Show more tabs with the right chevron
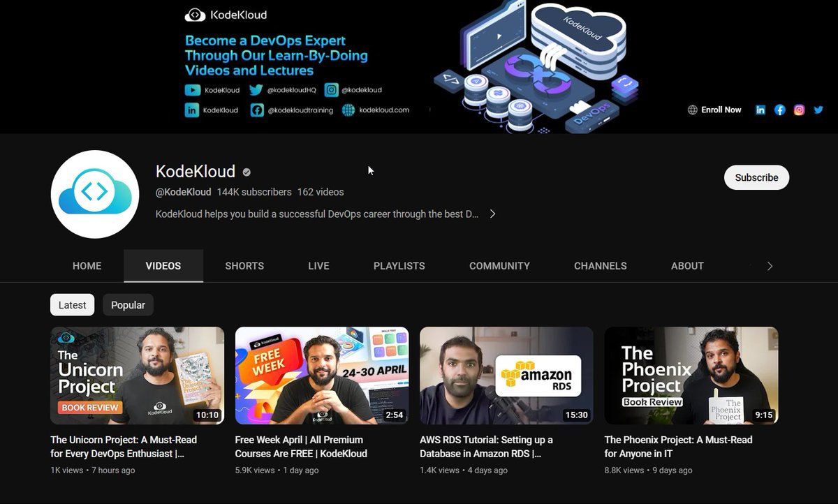The image size is (838, 504). click(770, 266)
